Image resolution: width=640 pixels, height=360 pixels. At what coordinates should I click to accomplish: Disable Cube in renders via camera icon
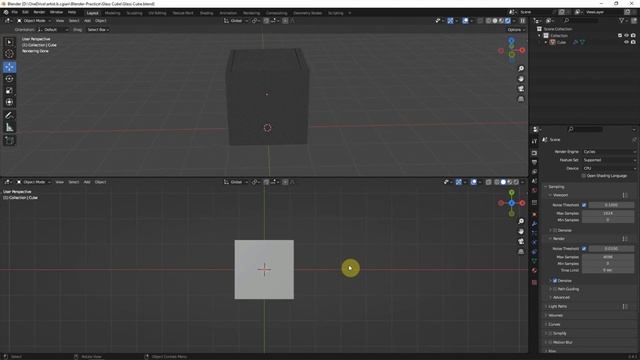point(633,42)
